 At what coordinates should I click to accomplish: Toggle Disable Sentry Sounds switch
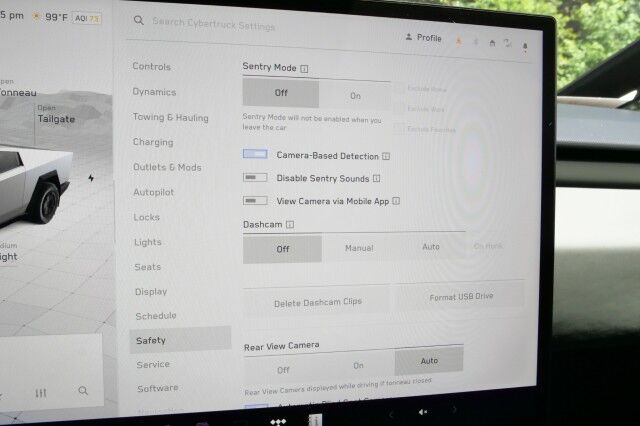[x=255, y=178]
